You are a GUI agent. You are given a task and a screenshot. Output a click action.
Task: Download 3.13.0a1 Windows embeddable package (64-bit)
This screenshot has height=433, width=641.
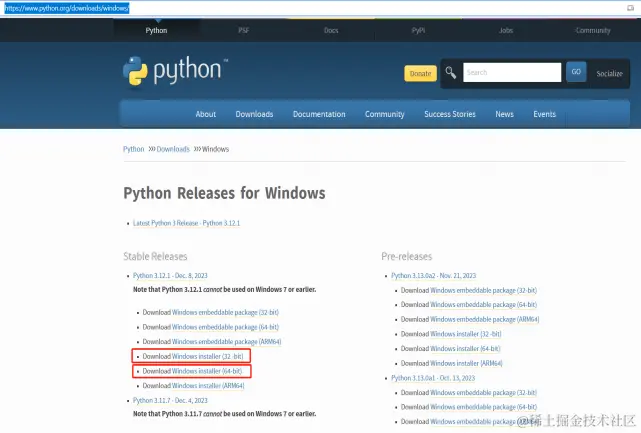pyautogui.click(x=484, y=407)
